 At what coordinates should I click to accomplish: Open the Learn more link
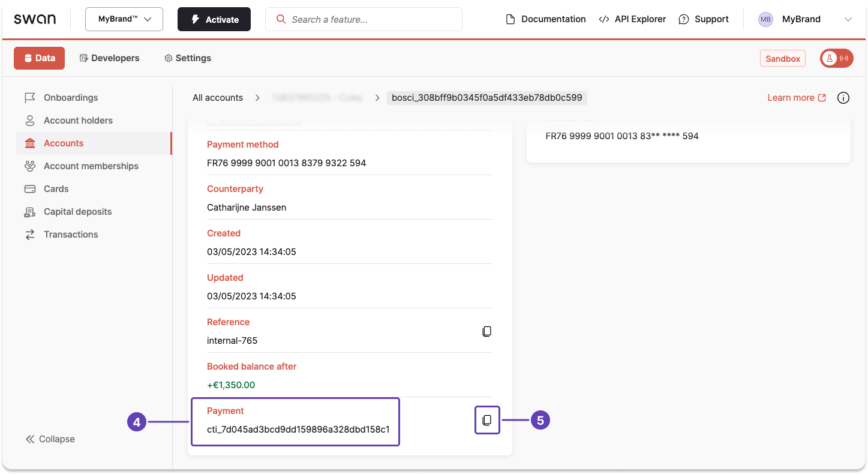pyautogui.click(x=792, y=97)
